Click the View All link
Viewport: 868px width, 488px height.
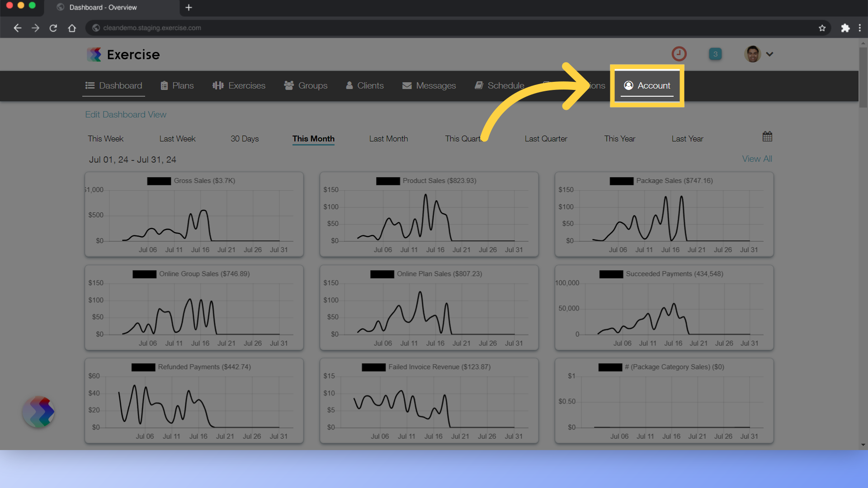757,159
